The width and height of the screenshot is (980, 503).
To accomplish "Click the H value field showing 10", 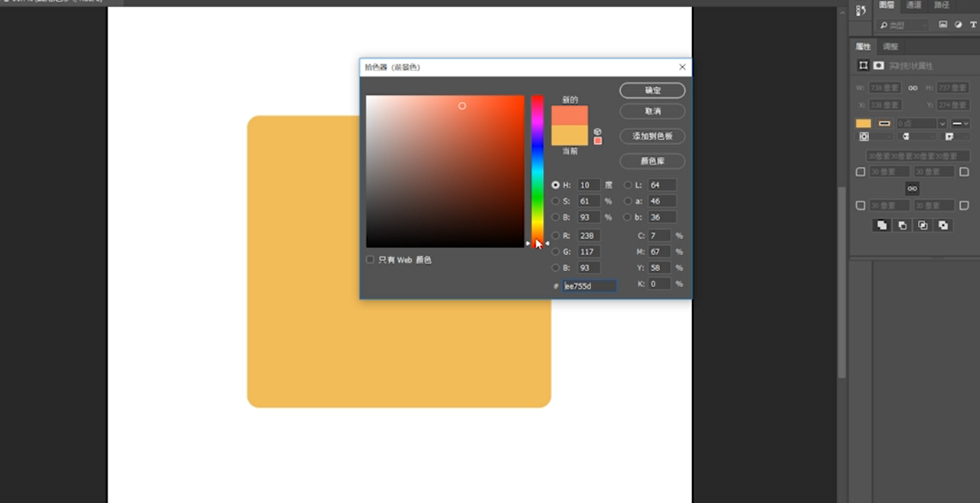I will click(589, 185).
